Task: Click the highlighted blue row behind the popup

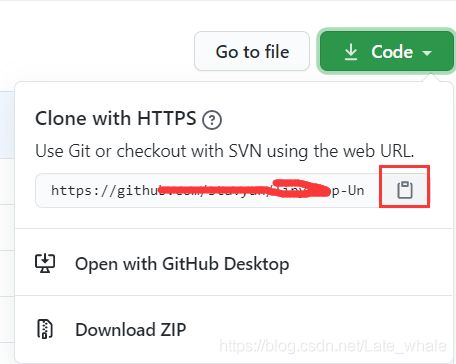Action: [7, 125]
